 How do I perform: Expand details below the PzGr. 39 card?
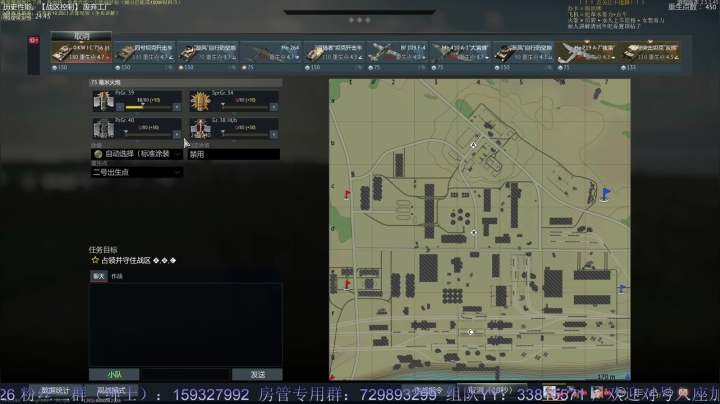tap(137, 113)
